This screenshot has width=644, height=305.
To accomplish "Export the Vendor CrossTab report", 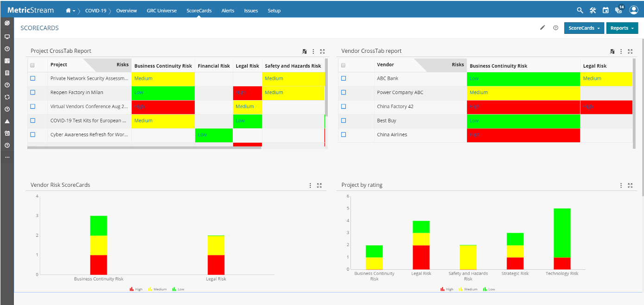I will pos(612,51).
